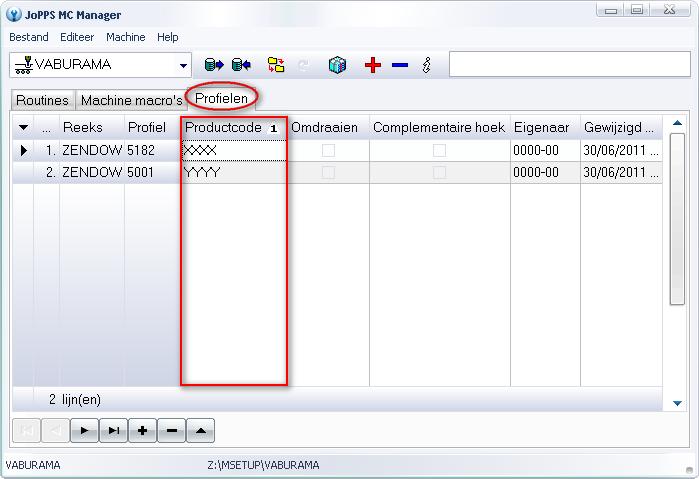Viewport: 699px width, 479px height.
Task: Open the grid column selector arrow
Action: [23, 128]
